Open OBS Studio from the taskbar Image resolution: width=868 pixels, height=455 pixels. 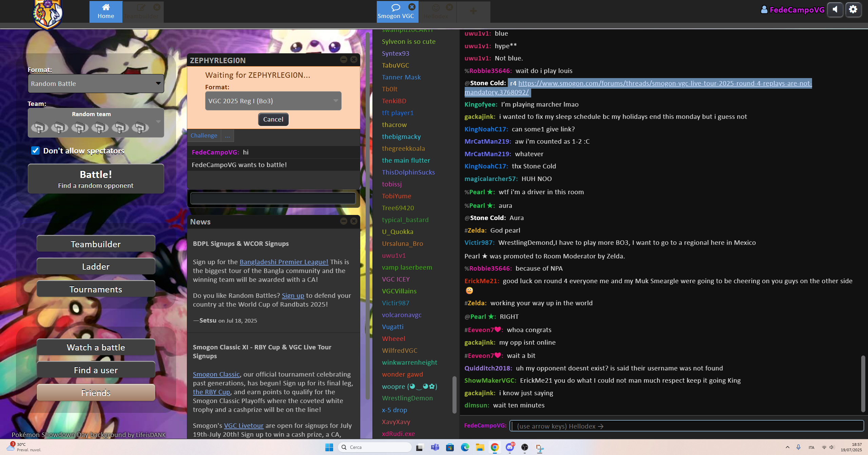[525, 447]
